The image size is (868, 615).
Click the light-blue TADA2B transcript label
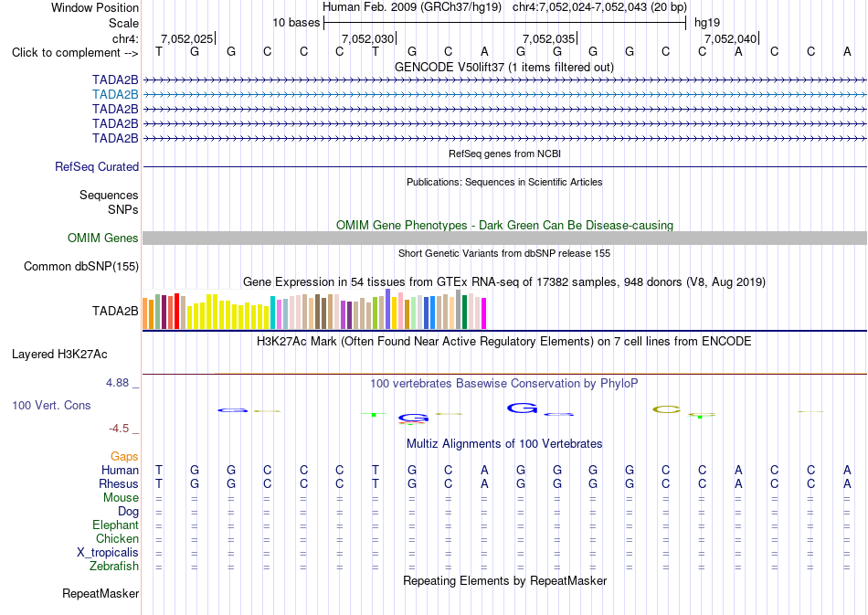(115, 95)
